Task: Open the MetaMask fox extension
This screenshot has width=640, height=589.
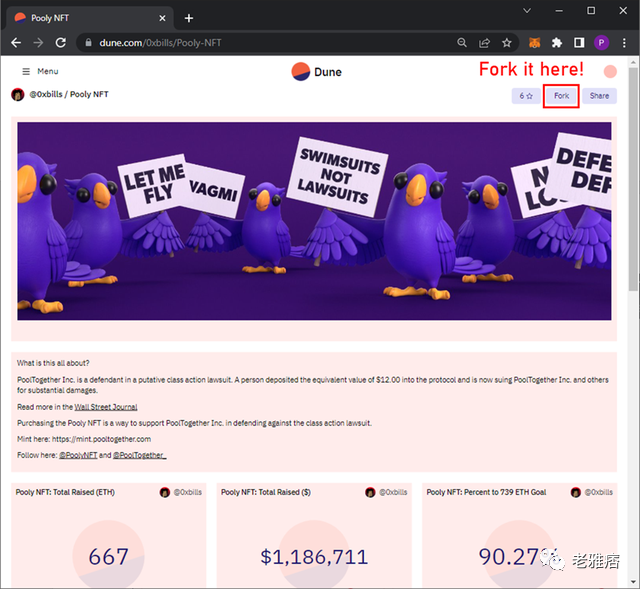Action: [x=534, y=42]
